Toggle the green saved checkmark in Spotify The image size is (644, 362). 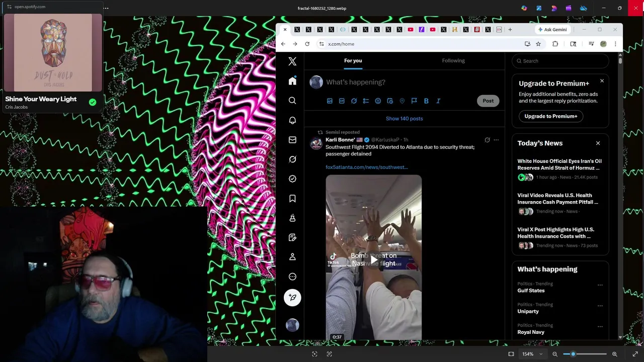point(93,102)
